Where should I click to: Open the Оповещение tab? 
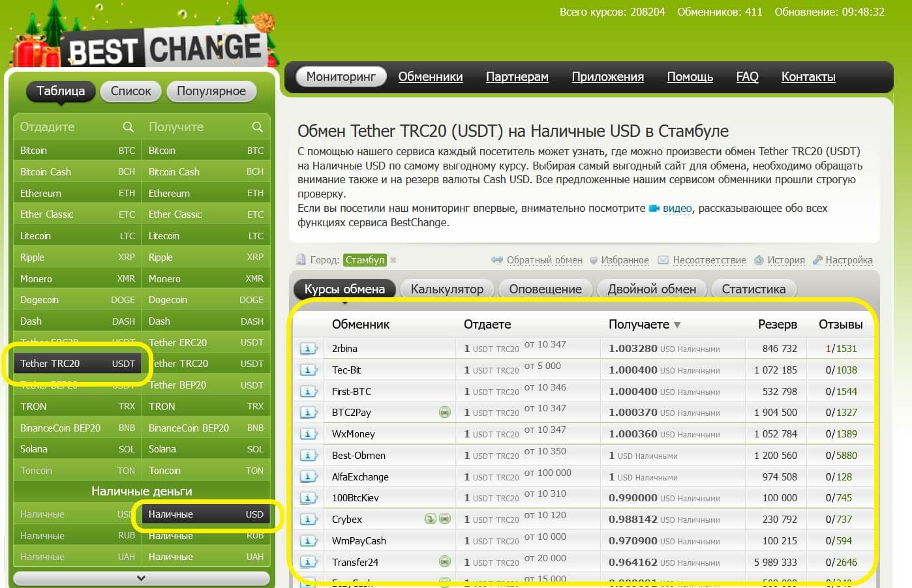545,289
